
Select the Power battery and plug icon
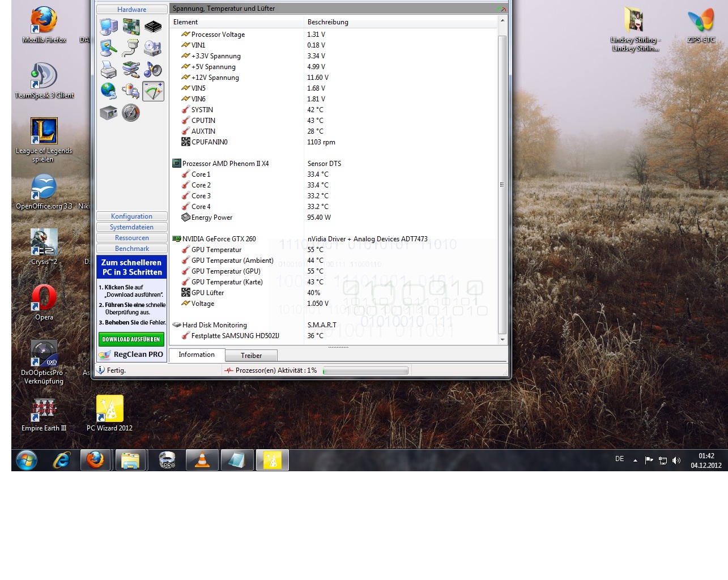131,91
